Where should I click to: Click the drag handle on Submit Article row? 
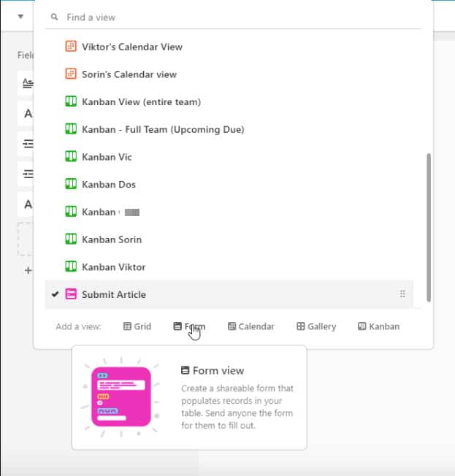[x=402, y=295]
